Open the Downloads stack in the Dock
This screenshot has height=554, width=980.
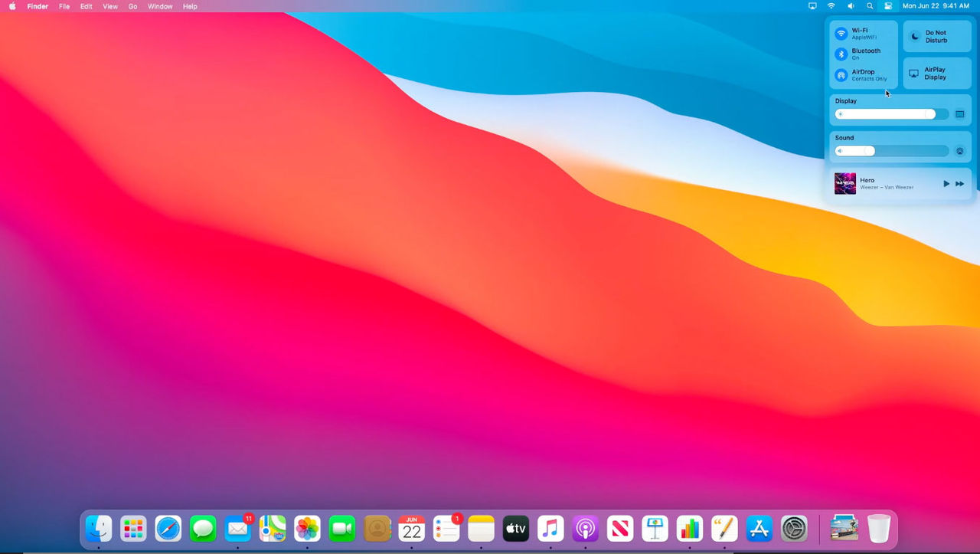[844, 528]
